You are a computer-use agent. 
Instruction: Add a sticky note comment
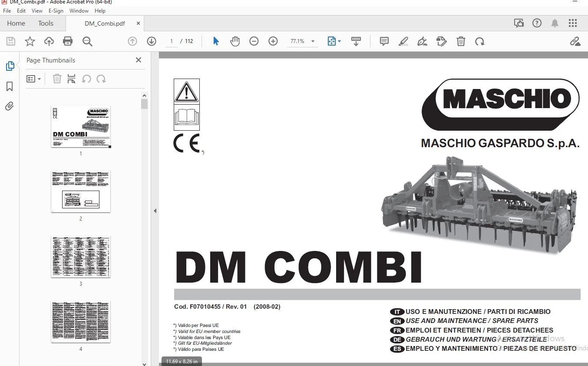(x=384, y=41)
